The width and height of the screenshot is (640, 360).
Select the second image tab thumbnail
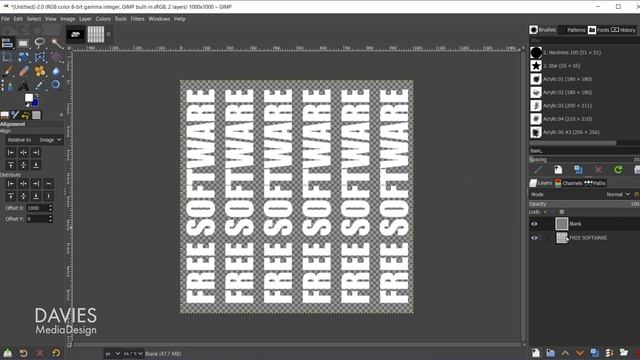[96, 35]
